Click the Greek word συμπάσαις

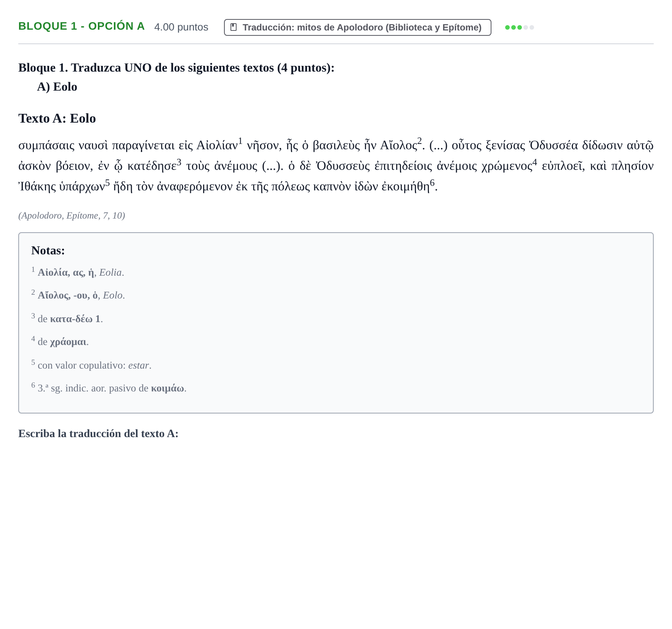pyautogui.click(x=46, y=146)
